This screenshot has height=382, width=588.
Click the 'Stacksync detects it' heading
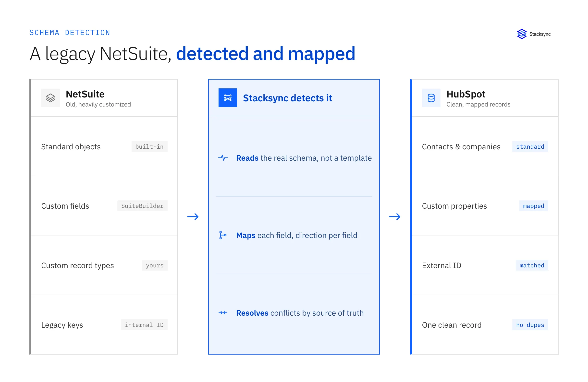(x=287, y=98)
